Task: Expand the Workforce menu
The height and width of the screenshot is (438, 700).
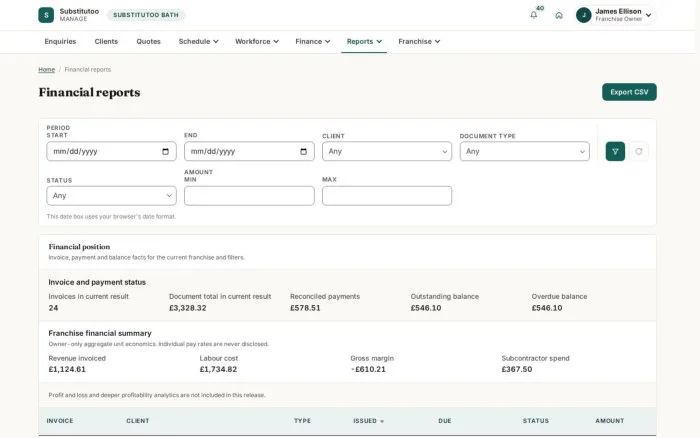Action: (x=257, y=42)
